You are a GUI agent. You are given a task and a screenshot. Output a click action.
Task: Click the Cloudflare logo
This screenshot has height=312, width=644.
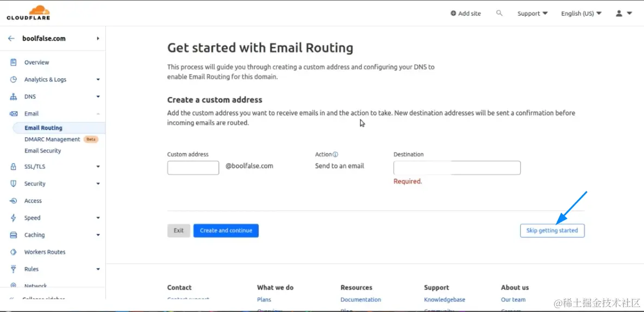point(28,12)
